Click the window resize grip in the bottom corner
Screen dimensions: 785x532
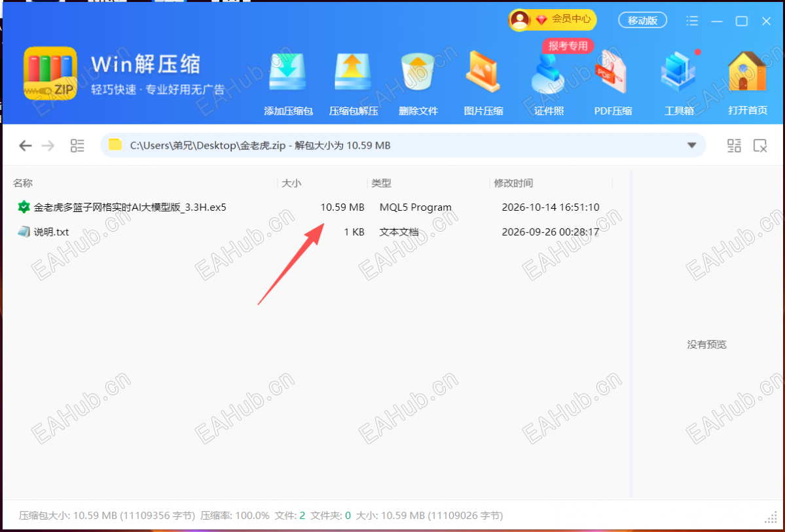point(771,518)
